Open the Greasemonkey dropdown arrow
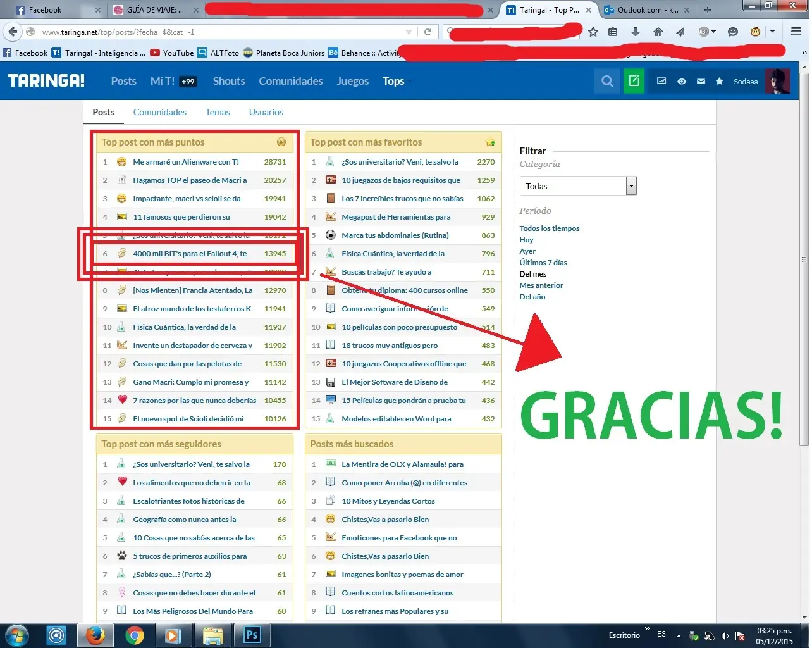Image resolution: width=812 pixels, height=648 pixels. [772, 32]
